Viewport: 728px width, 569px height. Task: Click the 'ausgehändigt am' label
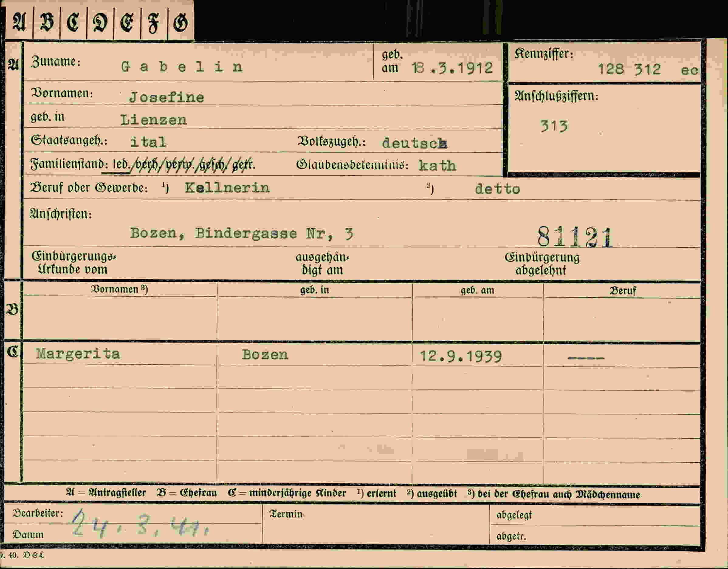[322, 264]
